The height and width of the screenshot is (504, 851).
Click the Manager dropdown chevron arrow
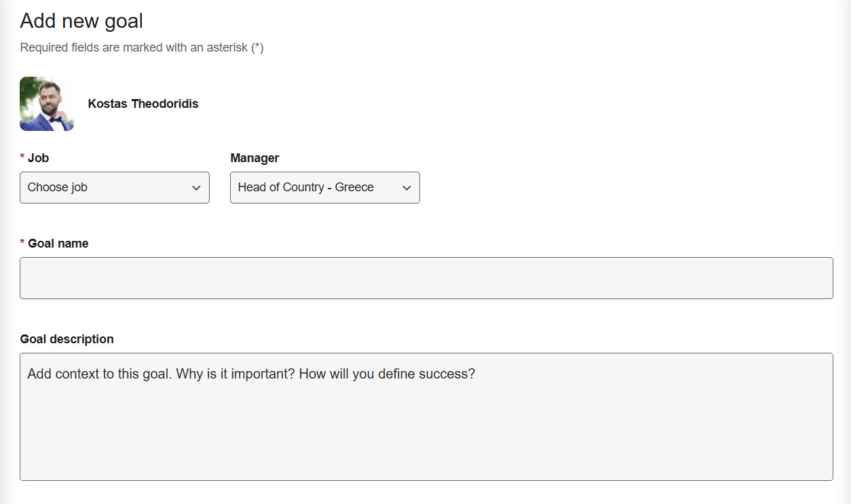point(406,188)
